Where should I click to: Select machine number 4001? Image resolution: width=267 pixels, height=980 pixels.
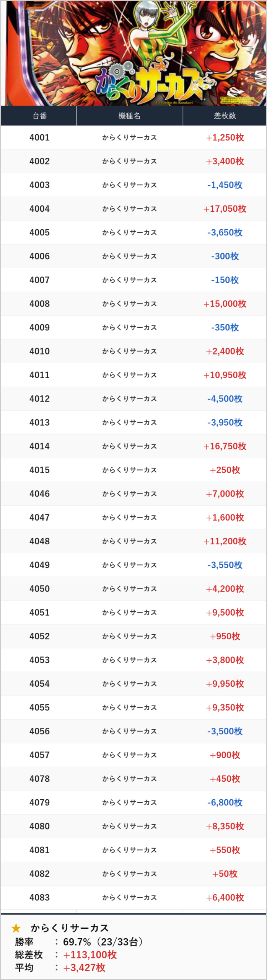[39, 138]
